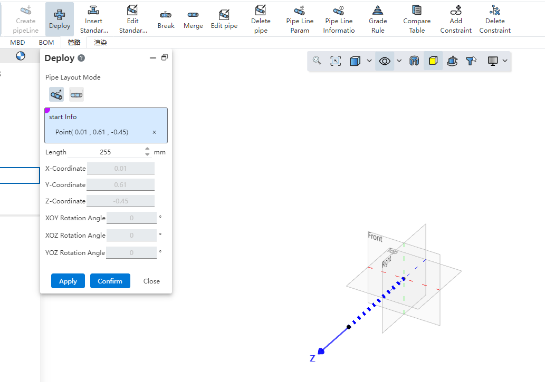Click the X-Coordinate field
The image size is (545, 382).
pyautogui.click(x=121, y=169)
